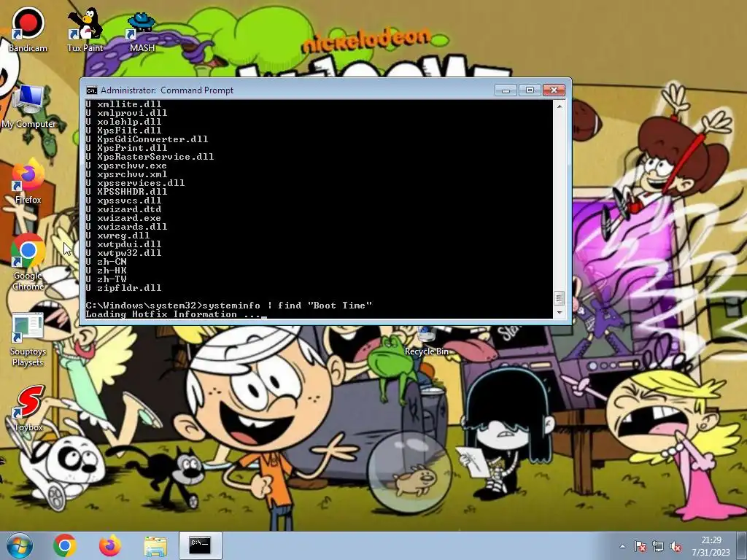
Task: Open Souptoys Playsets desktop shortcut
Action: click(28, 340)
